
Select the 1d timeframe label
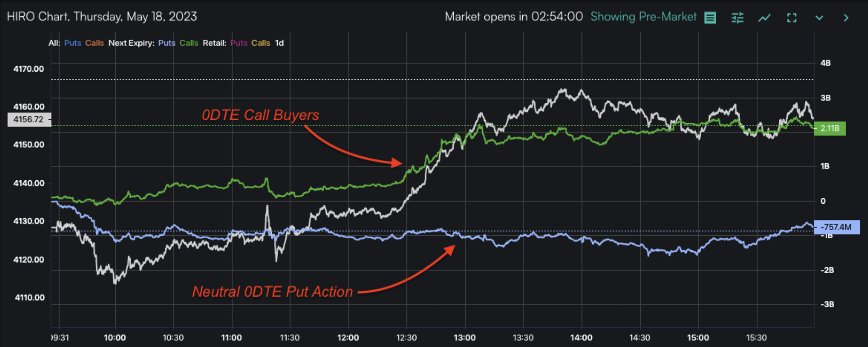[279, 43]
